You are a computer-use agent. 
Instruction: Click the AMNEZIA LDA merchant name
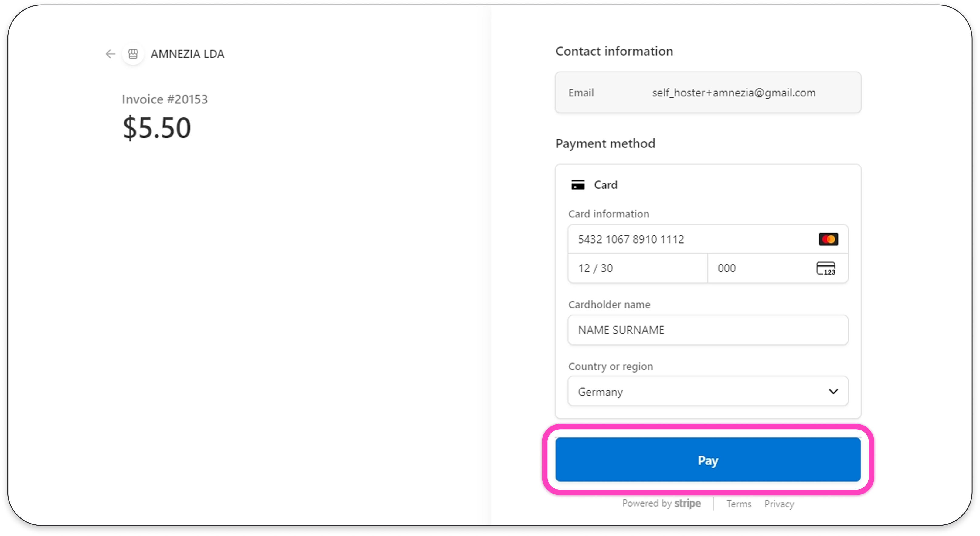[x=188, y=54]
